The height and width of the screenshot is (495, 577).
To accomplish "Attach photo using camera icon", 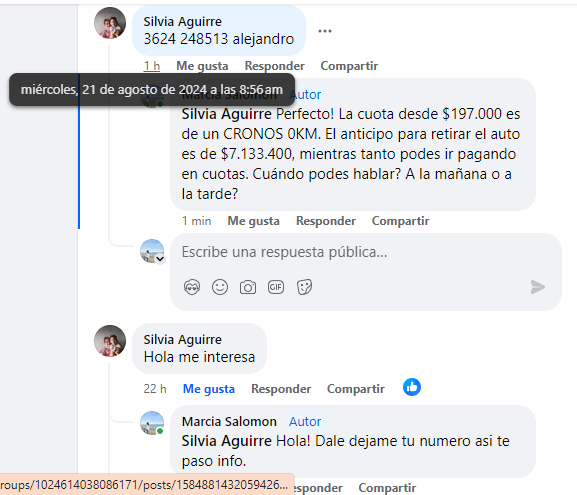I will [x=248, y=287].
